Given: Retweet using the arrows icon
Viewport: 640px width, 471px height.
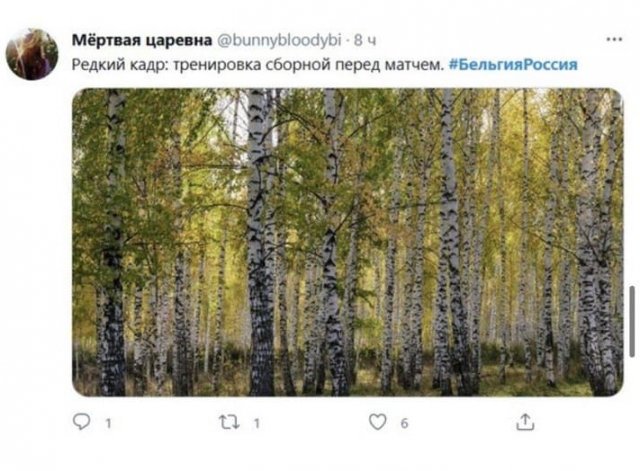Looking at the screenshot, I should coord(229,422).
